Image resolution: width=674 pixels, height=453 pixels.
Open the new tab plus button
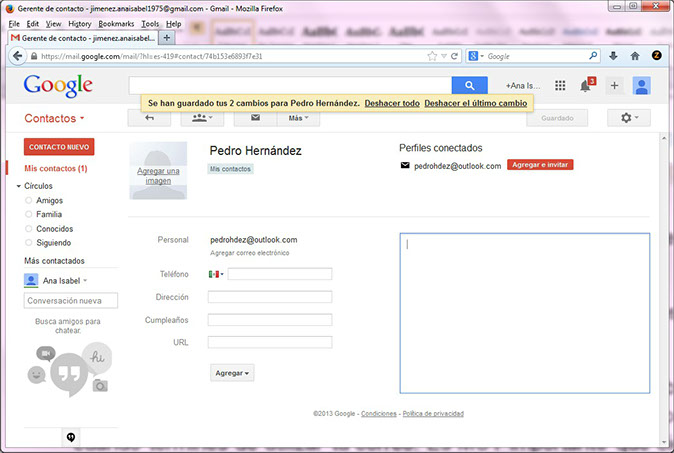pyautogui.click(x=166, y=38)
